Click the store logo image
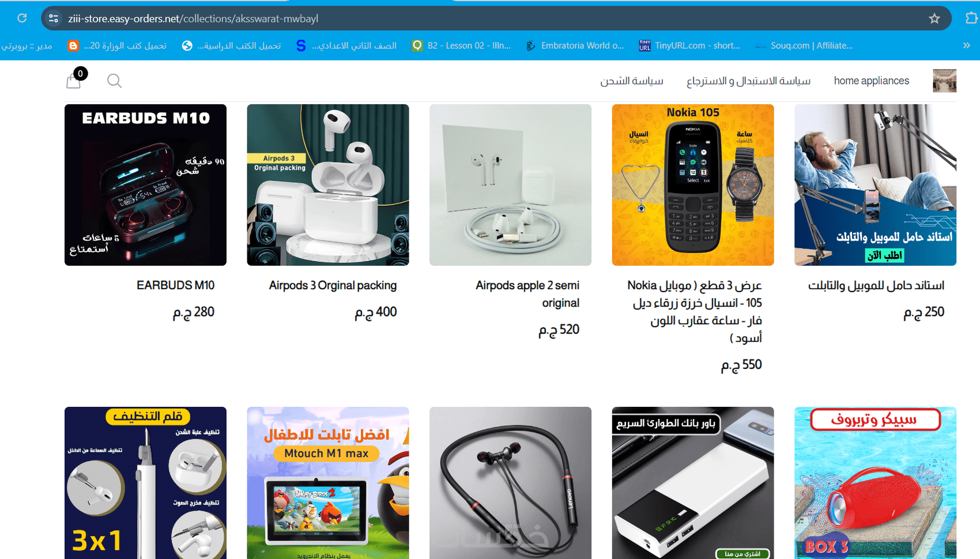Viewport: 980px width, 559px height. point(944,81)
